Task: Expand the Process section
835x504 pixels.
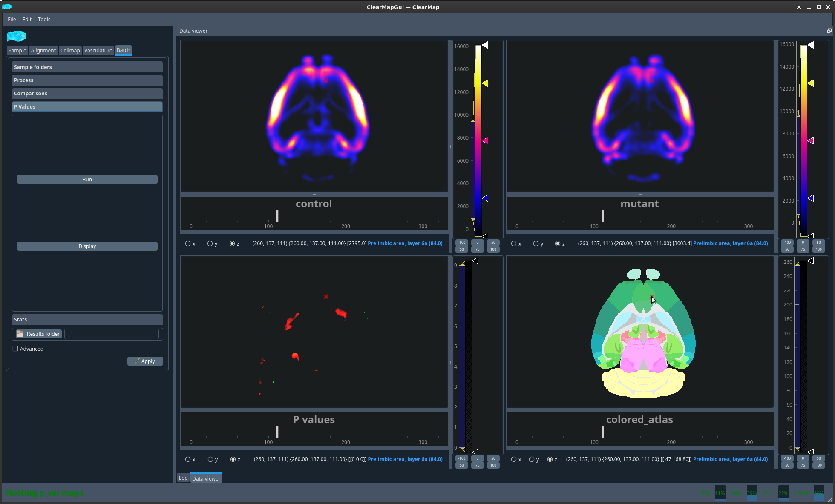Action: [87, 80]
